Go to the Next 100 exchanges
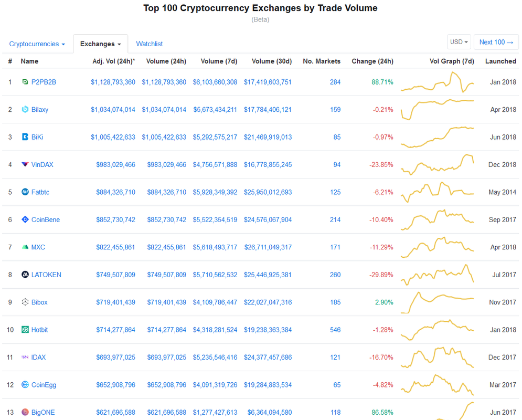Screen dimensions: 522x420 [x=496, y=42]
